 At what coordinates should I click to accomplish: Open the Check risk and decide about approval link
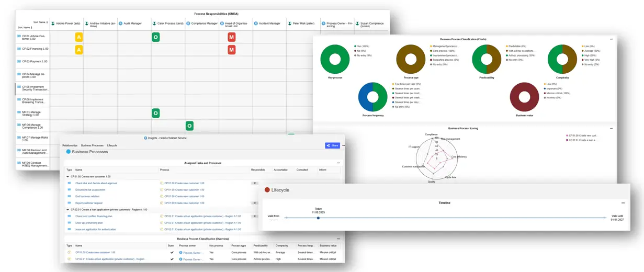click(x=96, y=184)
